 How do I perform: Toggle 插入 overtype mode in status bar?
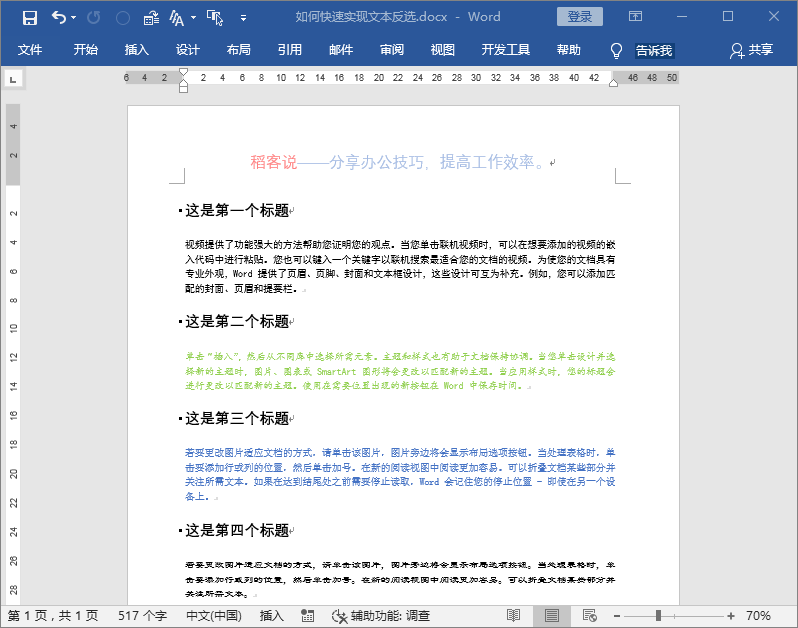pos(272,616)
